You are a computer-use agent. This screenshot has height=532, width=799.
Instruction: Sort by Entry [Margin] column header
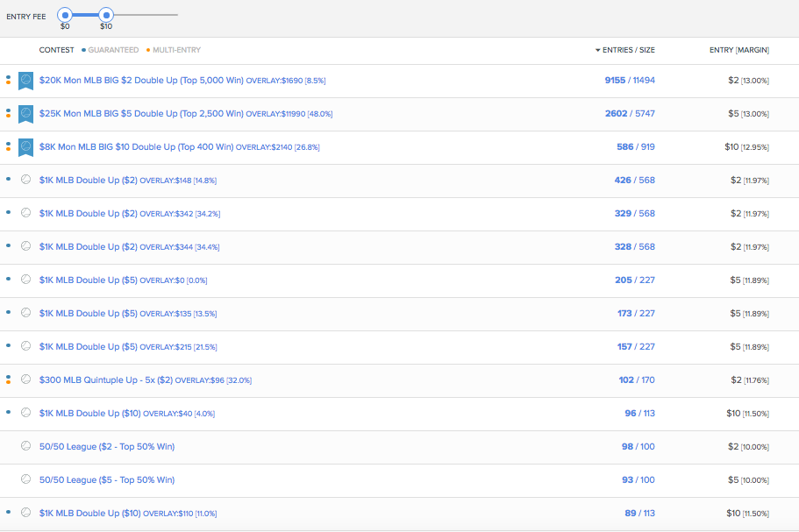point(739,50)
